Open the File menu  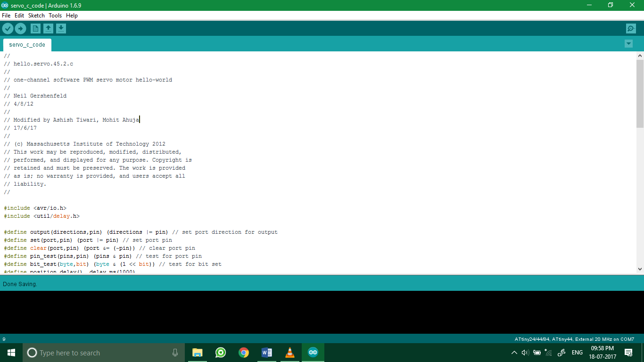click(x=6, y=16)
